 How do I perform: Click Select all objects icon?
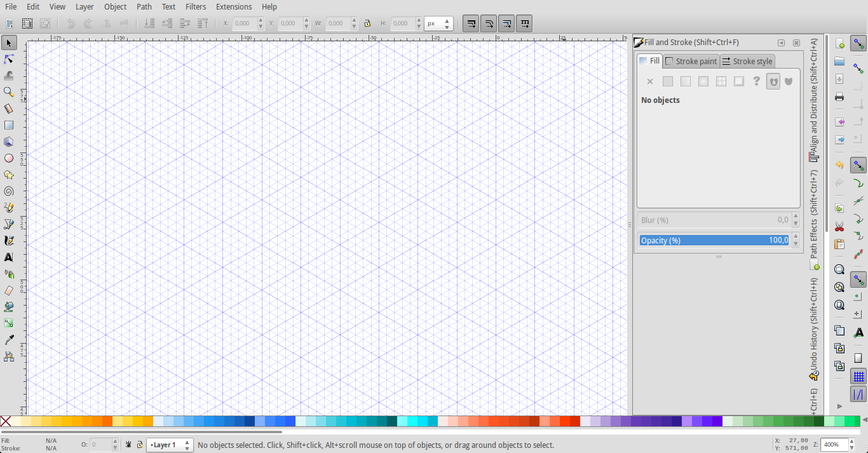tap(10, 24)
